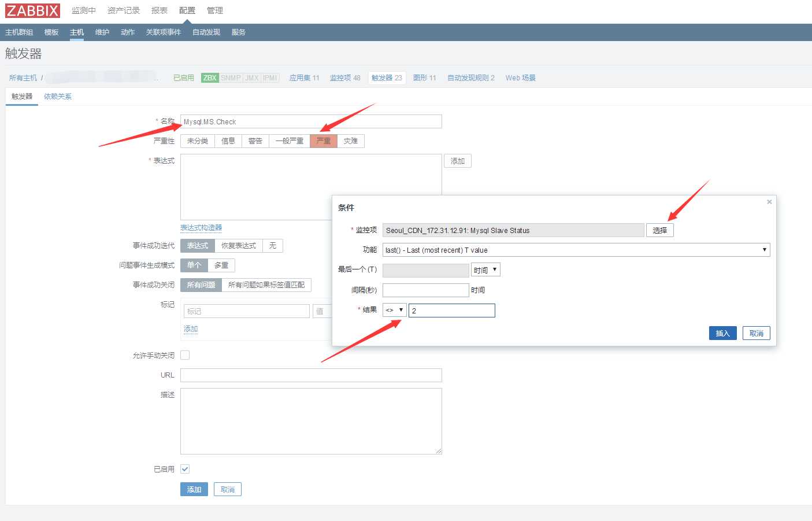This screenshot has height=521, width=812.
Task: Click the blue 添加 submit button
Action: (194, 490)
